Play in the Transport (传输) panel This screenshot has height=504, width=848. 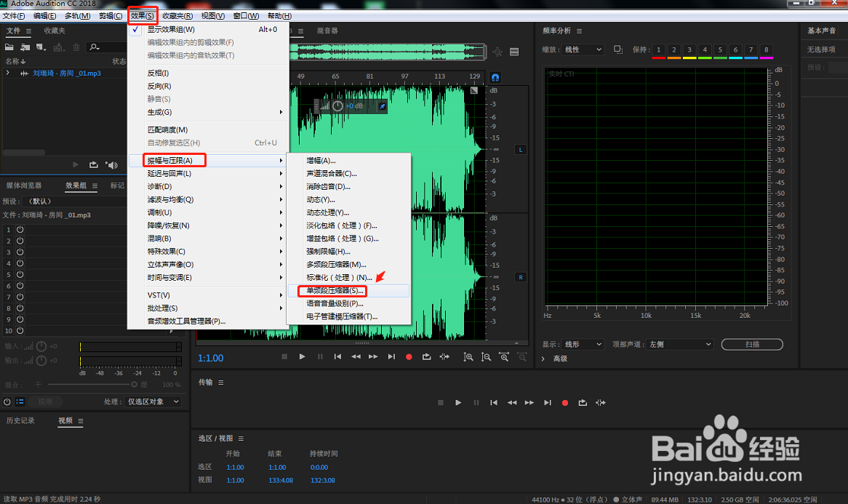pyautogui.click(x=458, y=402)
